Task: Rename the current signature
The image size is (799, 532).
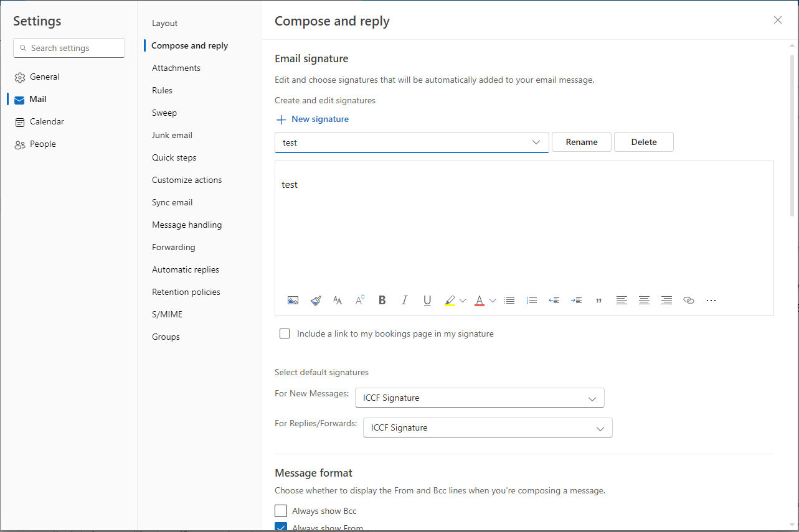Action: coord(581,142)
